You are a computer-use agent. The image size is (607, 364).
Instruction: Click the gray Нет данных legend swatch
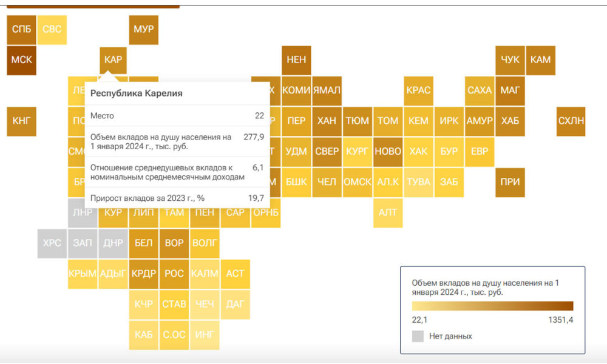pos(418,336)
